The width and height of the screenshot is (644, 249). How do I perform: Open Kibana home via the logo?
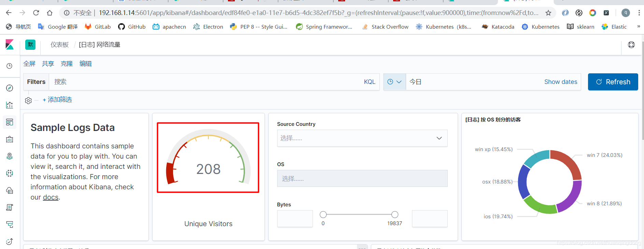(10, 45)
